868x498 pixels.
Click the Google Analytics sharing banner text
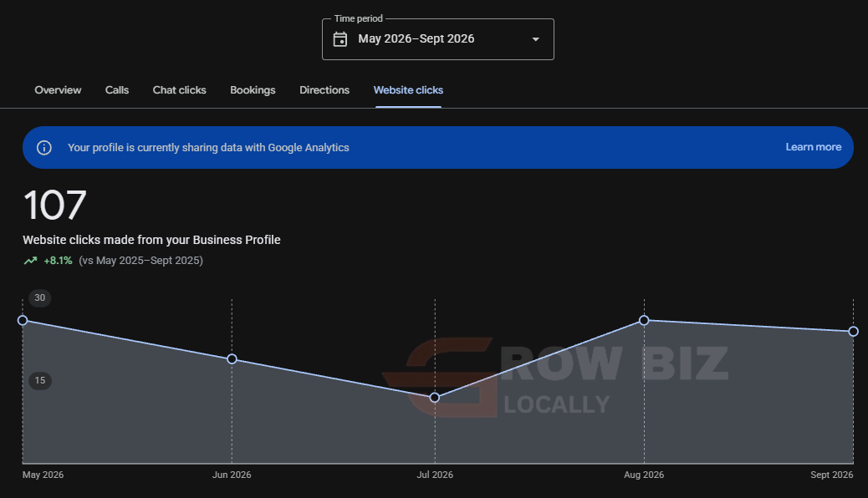(208, 148)
